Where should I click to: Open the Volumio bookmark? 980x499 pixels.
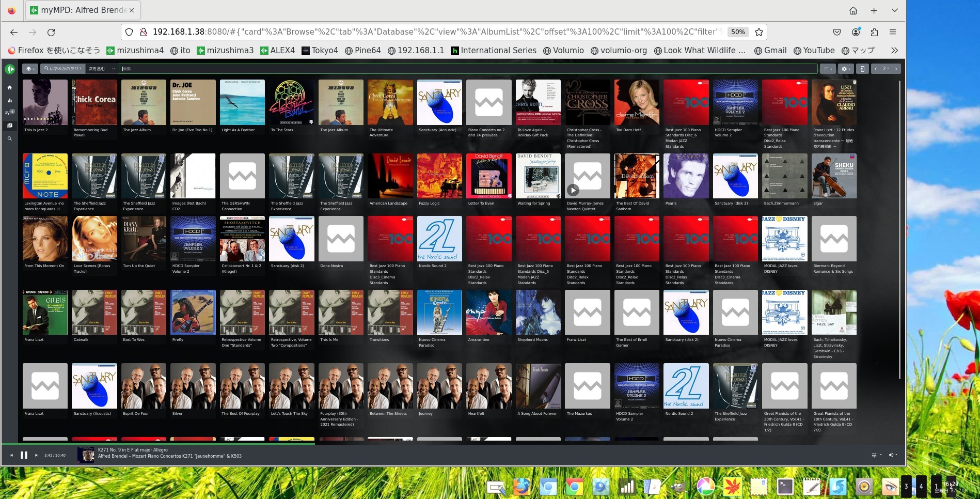pyautogui.click(x=563, y=50)
